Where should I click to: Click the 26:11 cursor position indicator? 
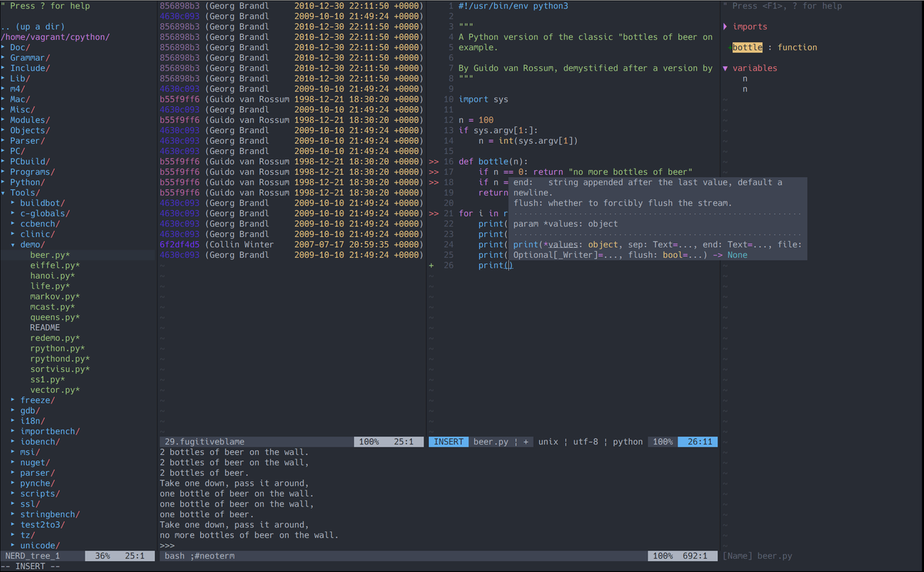coord(697,441)
